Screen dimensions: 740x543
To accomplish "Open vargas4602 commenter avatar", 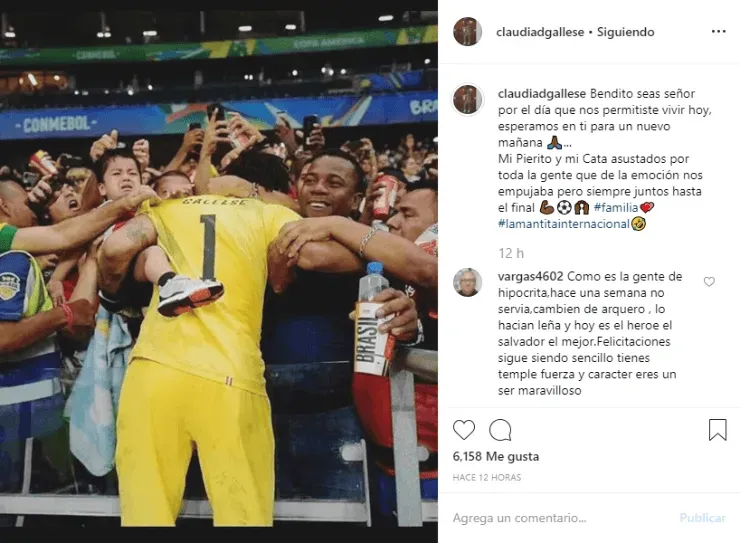I will tap(467, 282).
